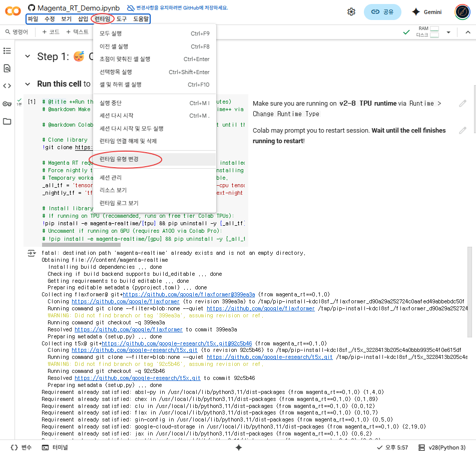Open the runtime connection dropdown arrow
Viewport: 476px width, 451px height.
point(448,32)
